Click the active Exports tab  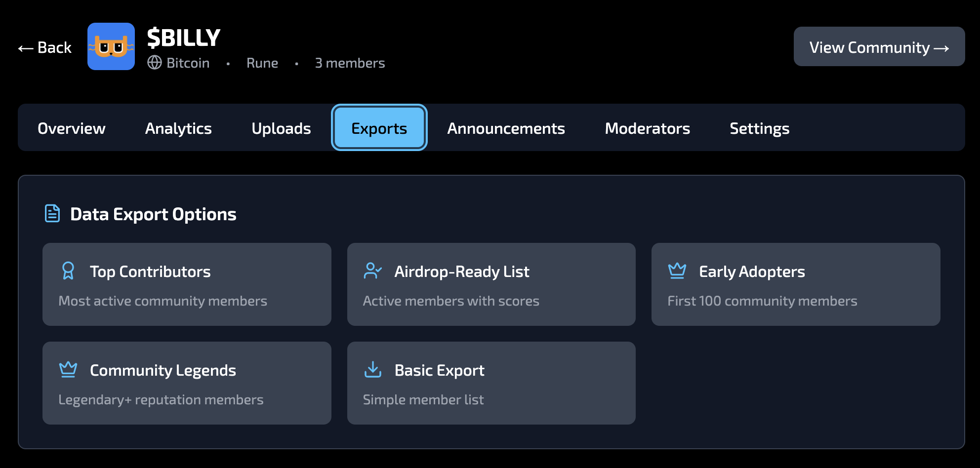pyautogui.click(x=379, y=128)
